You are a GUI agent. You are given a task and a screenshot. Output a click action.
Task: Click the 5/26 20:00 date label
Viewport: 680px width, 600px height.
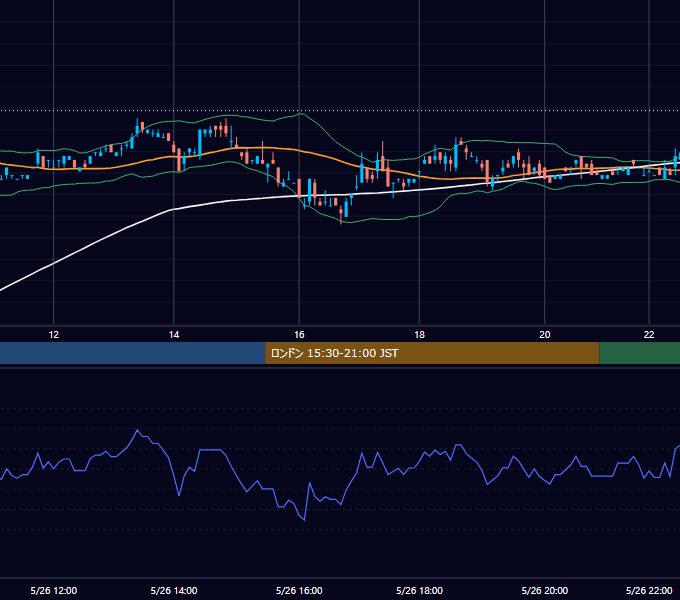[x=545, y=590]
